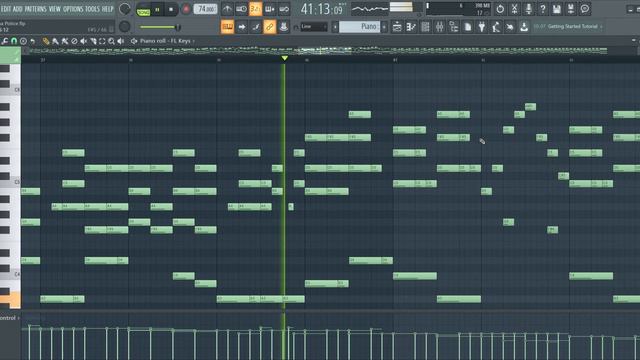Toggle piano roll magnet snap
The image size is (640, 360).
click(x=14, y=41)
